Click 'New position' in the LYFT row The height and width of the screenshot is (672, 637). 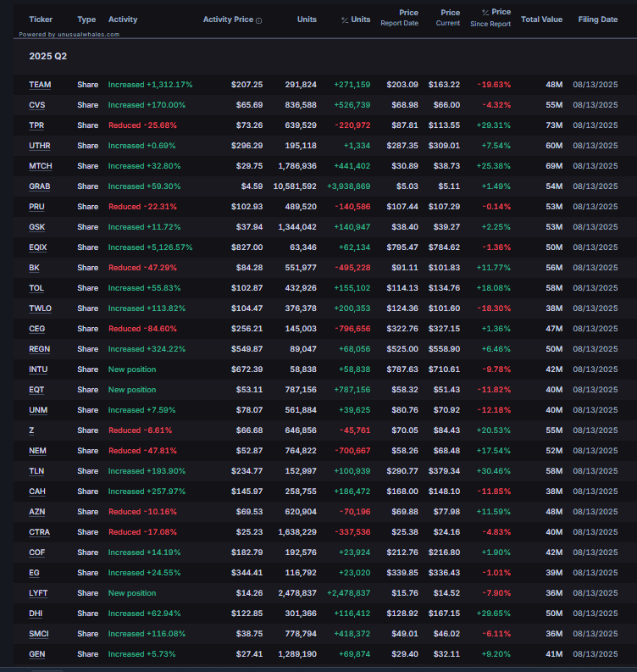click(132, 593)
